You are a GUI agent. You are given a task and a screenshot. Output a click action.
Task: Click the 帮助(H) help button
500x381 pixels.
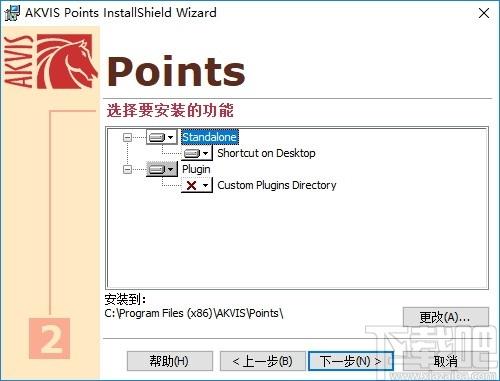[170, 361]
